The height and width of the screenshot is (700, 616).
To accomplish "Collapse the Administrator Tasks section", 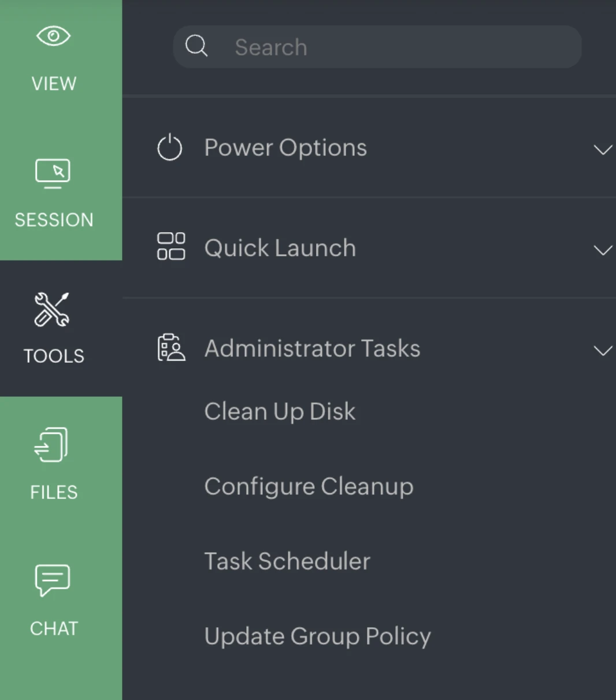I will [x=603, y=351].
